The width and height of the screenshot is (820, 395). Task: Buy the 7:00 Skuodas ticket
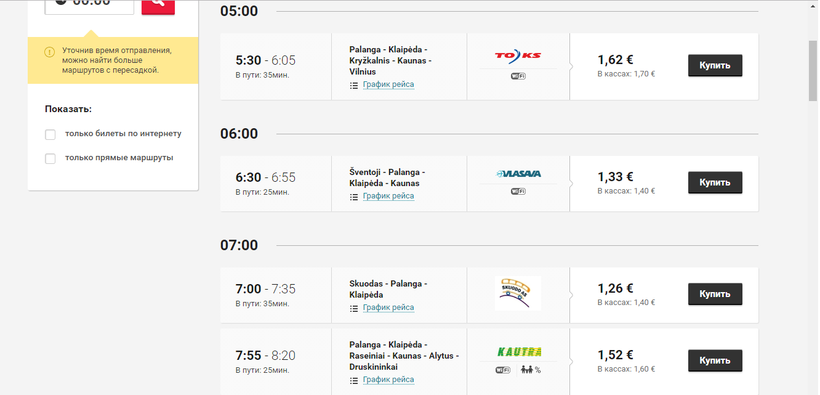pyautogui.click(x=715, y=294)
